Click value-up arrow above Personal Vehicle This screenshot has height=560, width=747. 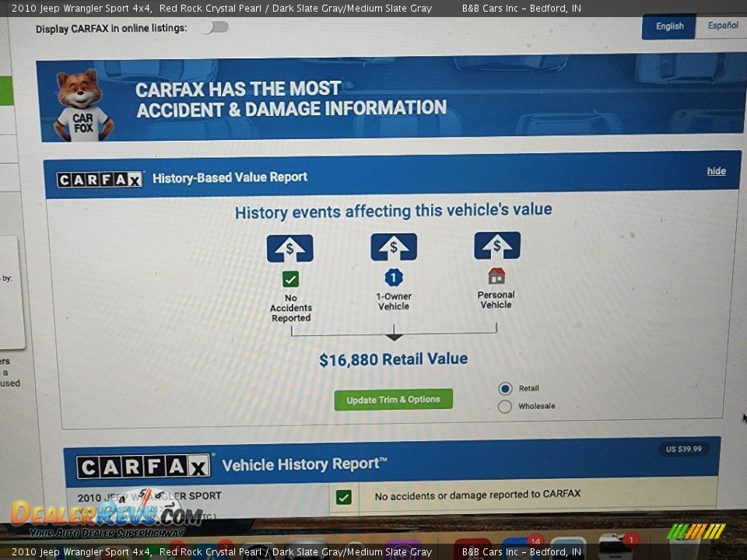click(497, 245)
